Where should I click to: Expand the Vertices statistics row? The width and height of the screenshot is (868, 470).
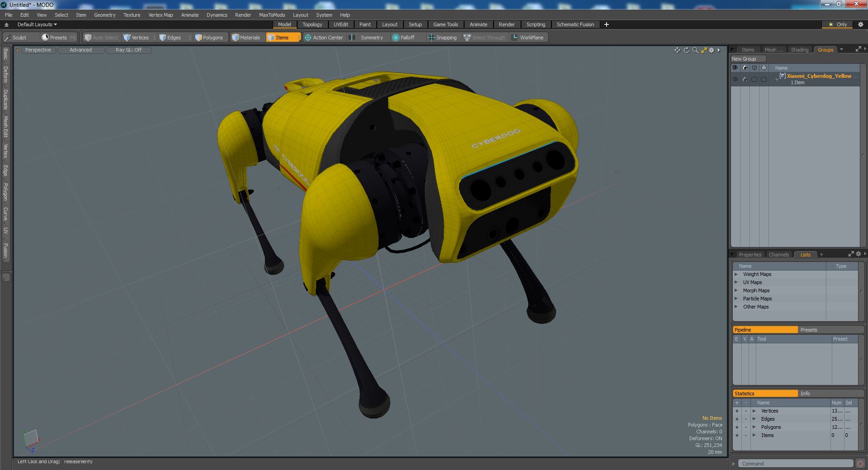pyautogui.click(x=754, y=411)
